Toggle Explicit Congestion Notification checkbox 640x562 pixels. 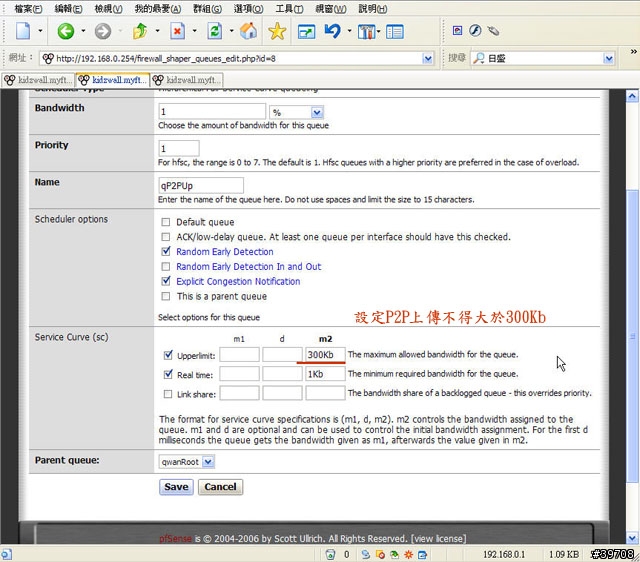point(165,281)
